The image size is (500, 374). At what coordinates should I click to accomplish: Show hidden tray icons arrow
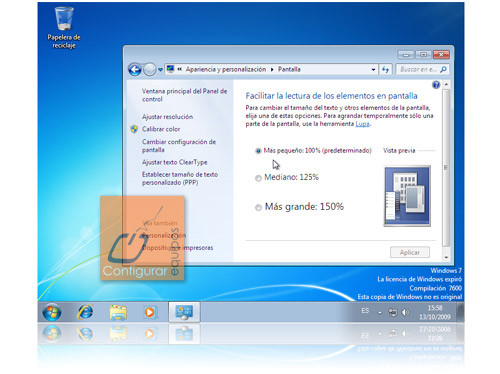pyautogui.click(x=380, y=313)
